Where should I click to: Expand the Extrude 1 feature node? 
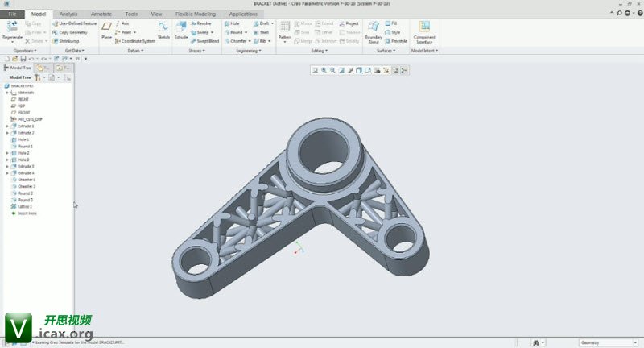tap(7, 126)
